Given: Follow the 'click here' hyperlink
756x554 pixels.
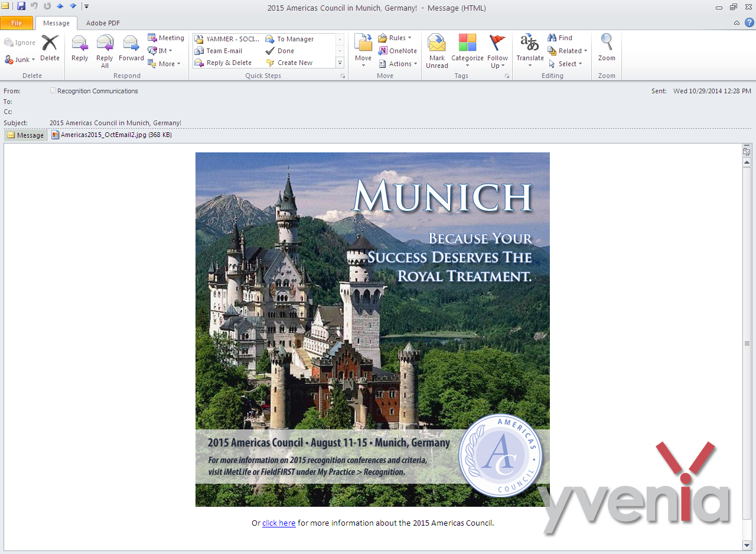Looking at the screenshot, I should (279, 523).
